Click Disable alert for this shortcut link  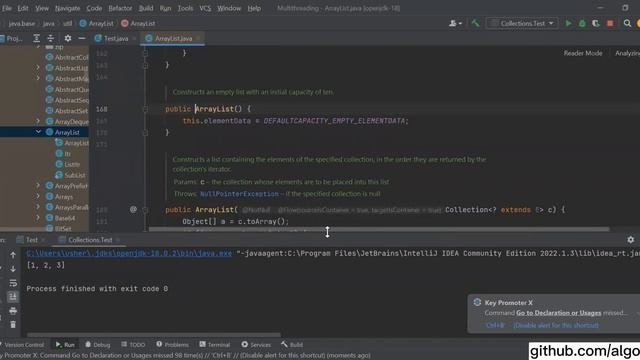click(x=556, y=325)
